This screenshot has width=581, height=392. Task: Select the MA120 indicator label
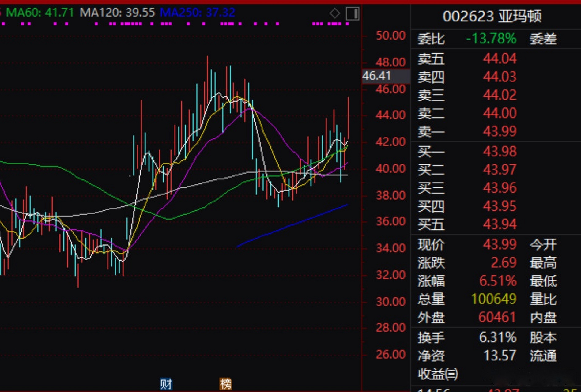[117, 13]
